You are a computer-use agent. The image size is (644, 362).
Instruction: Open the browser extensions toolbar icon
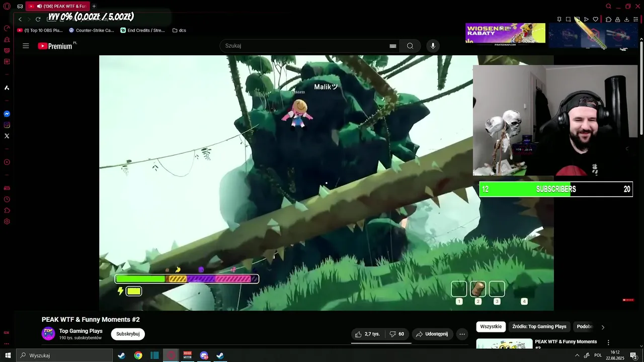tap(608, 19)
